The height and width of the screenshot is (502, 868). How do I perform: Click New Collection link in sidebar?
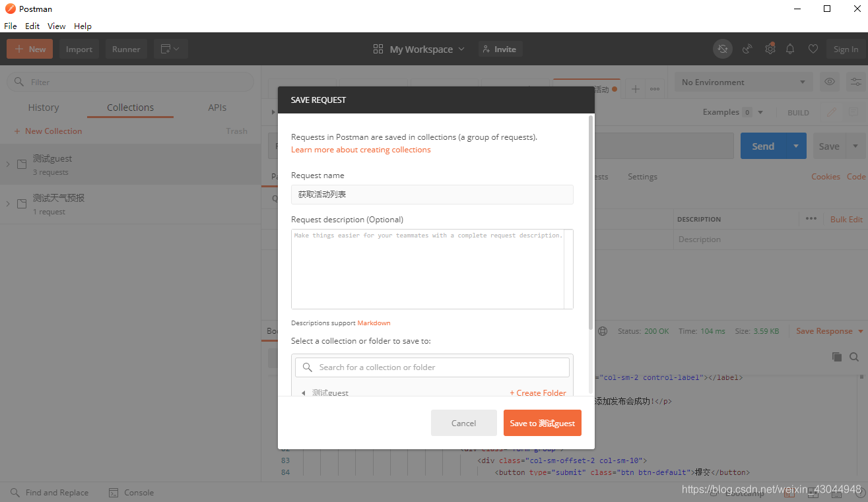point(48,131)
